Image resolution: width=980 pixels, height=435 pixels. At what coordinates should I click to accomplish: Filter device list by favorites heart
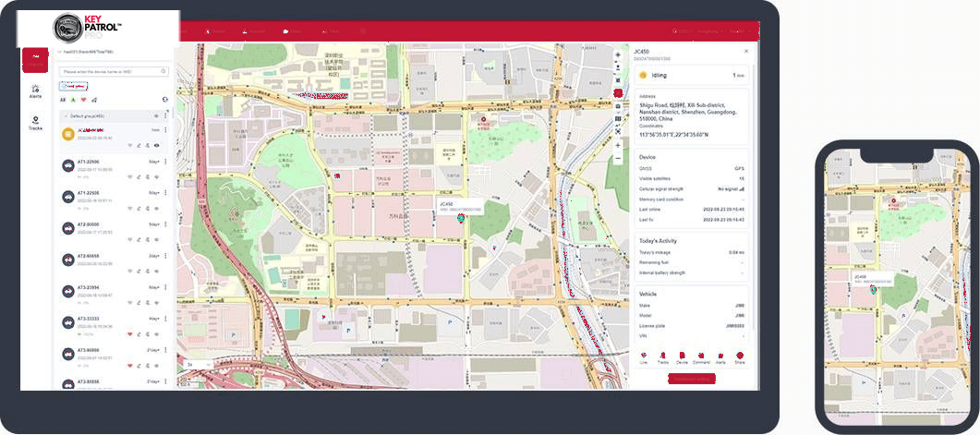coord(84,100)
